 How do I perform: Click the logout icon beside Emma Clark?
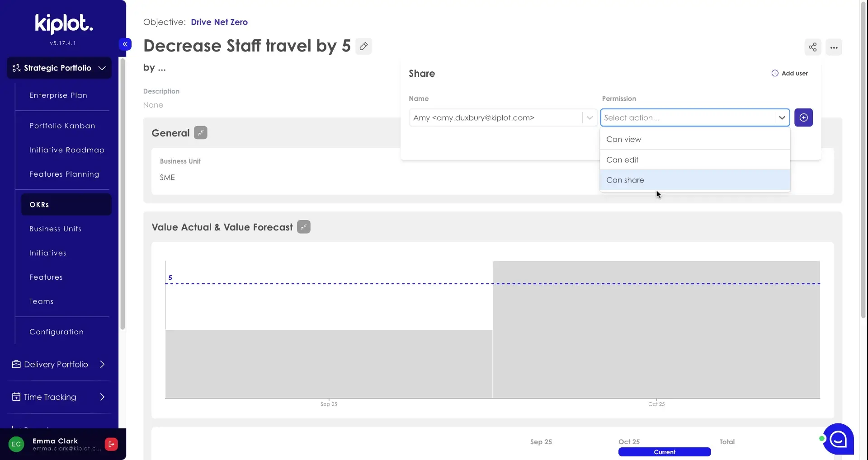tap(111, 444)
